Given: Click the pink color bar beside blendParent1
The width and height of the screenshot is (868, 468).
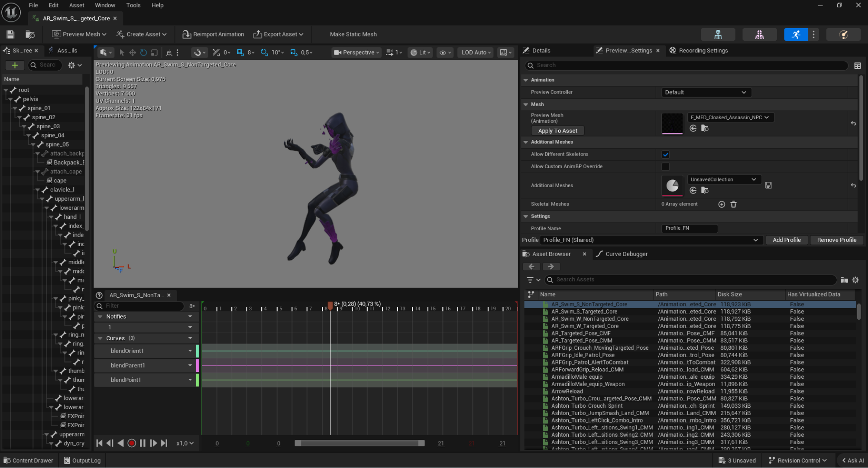Looking at the screenshot, I should (198, 365).
